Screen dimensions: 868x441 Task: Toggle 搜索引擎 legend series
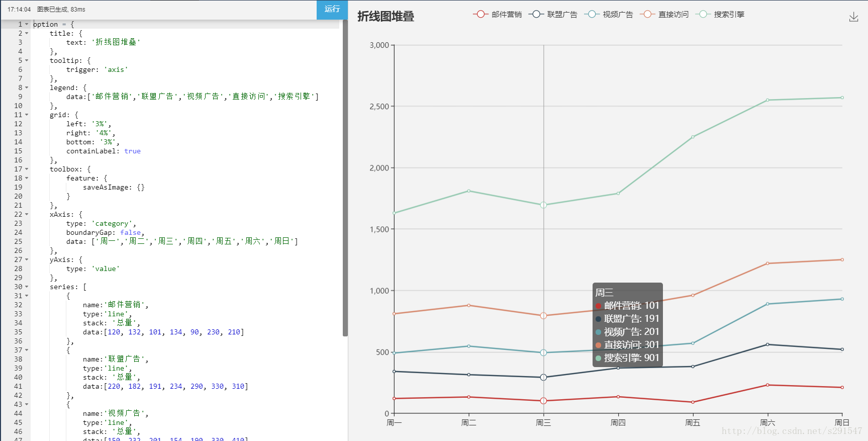click(x=720, y=15)
